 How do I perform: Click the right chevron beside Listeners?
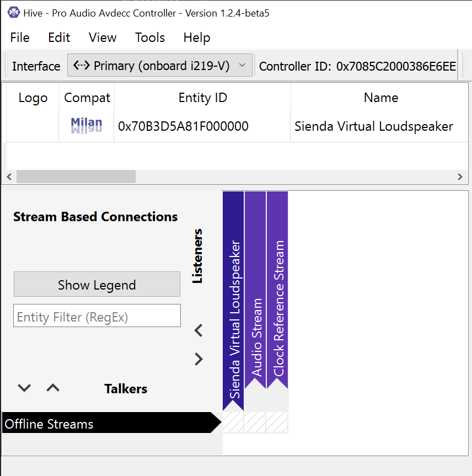(x=199, y=359)
